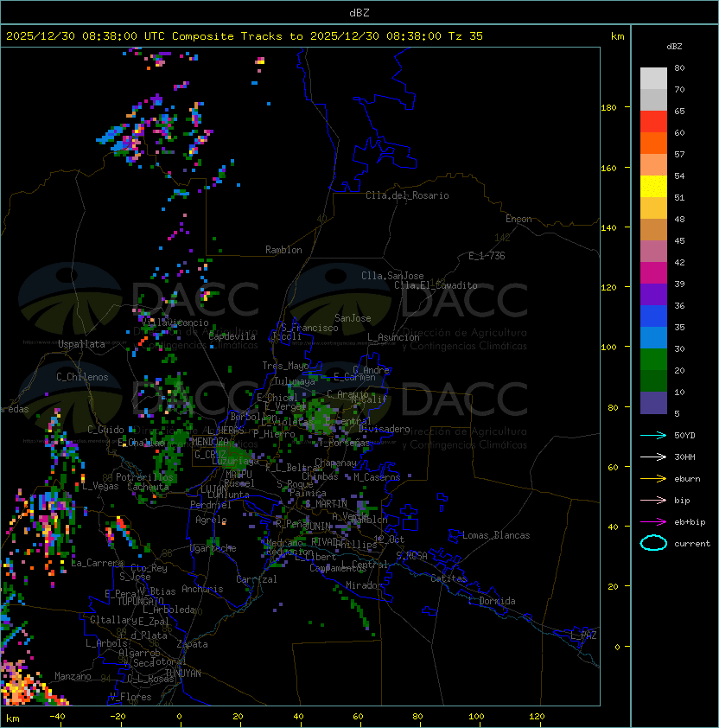Pick the light grey 70–80 dBZ swatch

point(653,79)
